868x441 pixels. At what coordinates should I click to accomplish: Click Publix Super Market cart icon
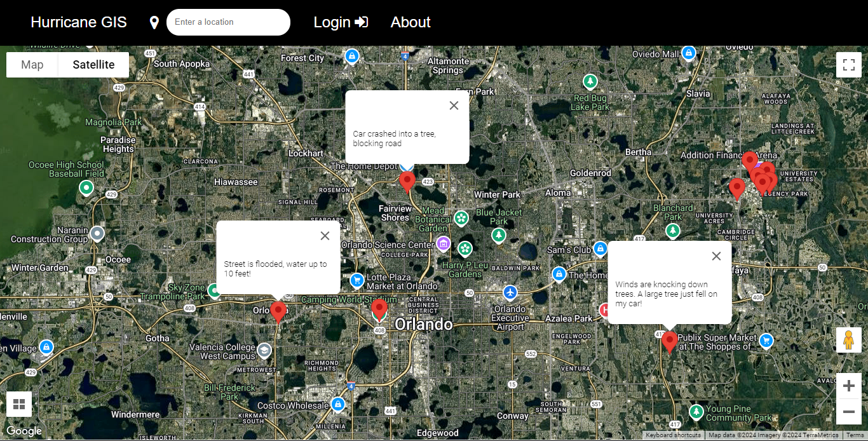[x=766, y=341]
